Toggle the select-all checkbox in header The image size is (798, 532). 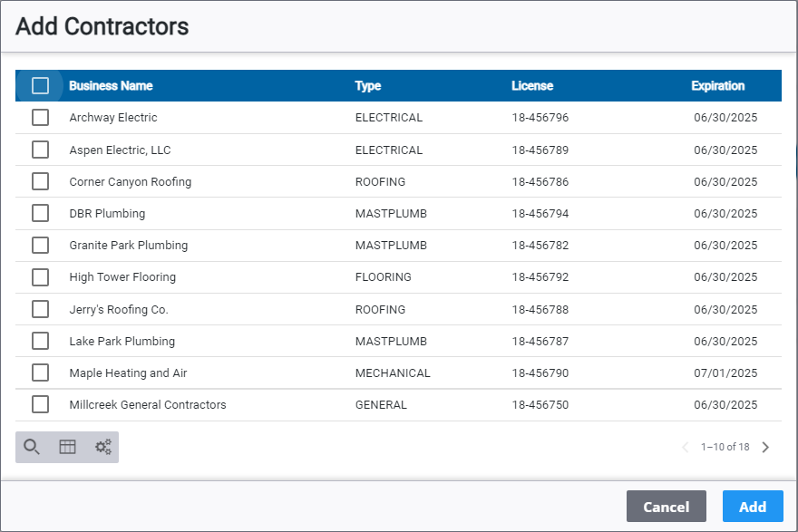pos(40,86)
